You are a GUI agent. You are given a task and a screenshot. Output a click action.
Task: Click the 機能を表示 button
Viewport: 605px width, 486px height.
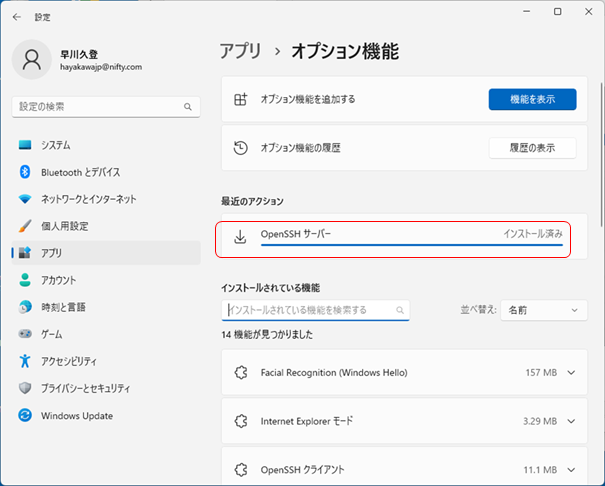(x=532, y=99)
